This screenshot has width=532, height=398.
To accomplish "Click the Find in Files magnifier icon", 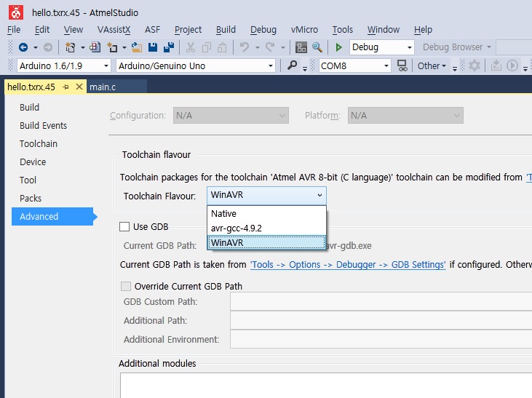I will click(x=317, y=47).
